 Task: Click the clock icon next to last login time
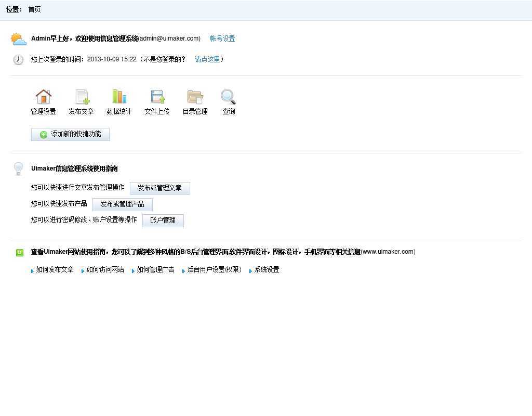click(18, 60)
